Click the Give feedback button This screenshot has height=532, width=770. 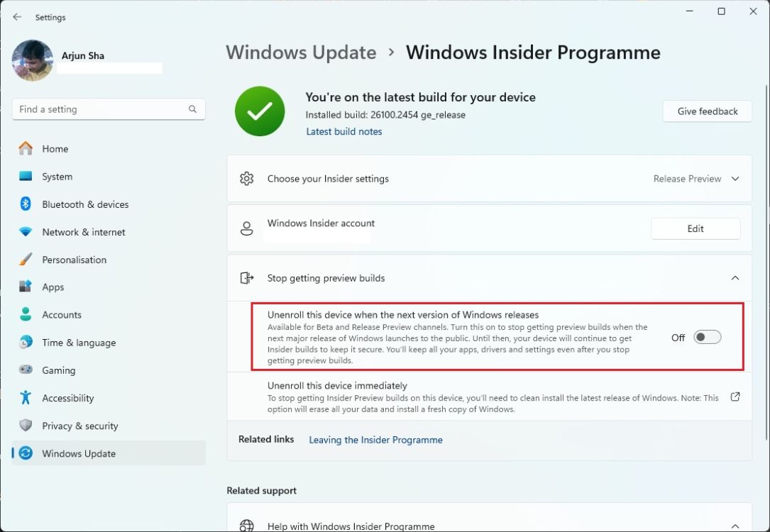[x=707, y=111]
